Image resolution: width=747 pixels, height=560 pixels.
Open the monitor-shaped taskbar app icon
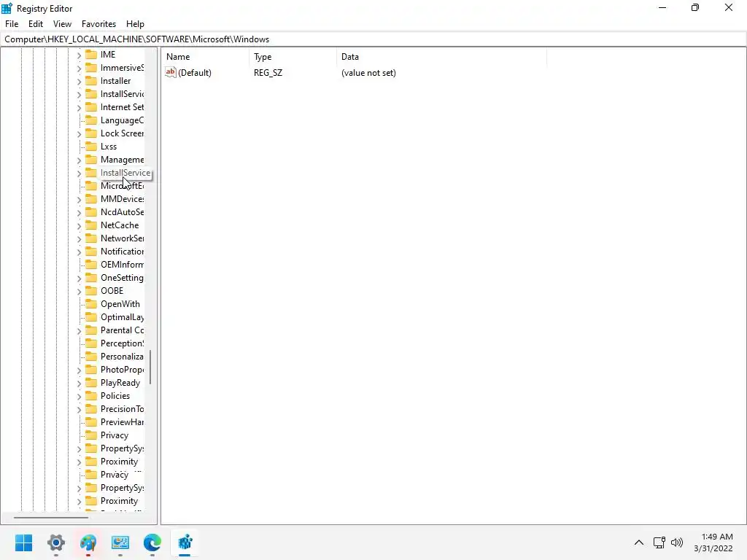click(120, 542)
